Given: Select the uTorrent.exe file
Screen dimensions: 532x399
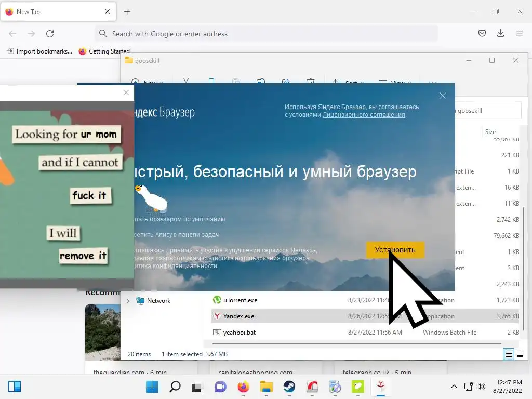Looking at the screenshot, I should pyautogui.click(x=240, y=300).
